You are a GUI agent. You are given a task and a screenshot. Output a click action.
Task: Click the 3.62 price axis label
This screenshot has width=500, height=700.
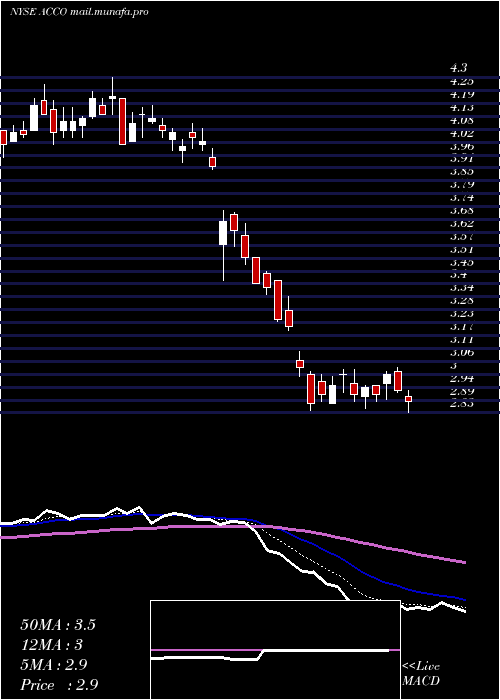point(462,224)
